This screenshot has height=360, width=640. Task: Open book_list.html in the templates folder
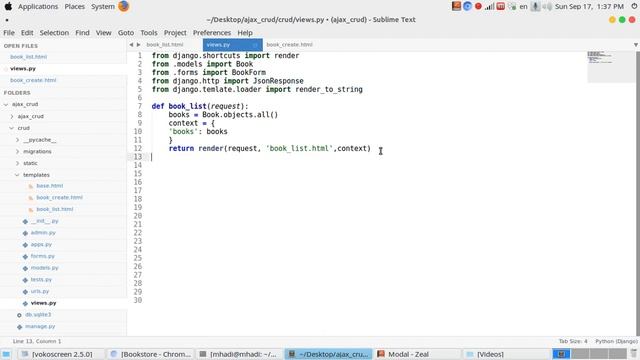click(x=55, y=209)
